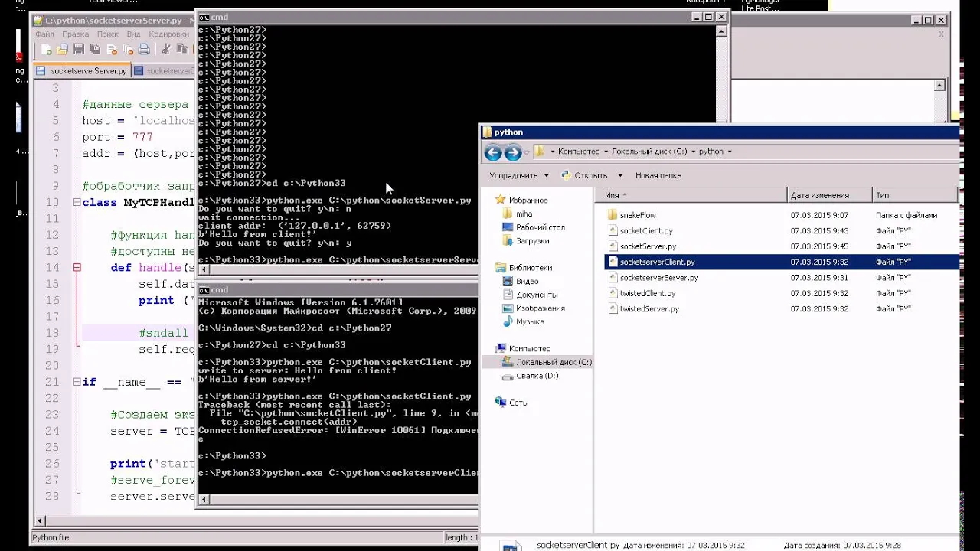Select Рабочий стол in navigation pane
The width and height of the screenshot is (980, 551).
pos(541,227)
